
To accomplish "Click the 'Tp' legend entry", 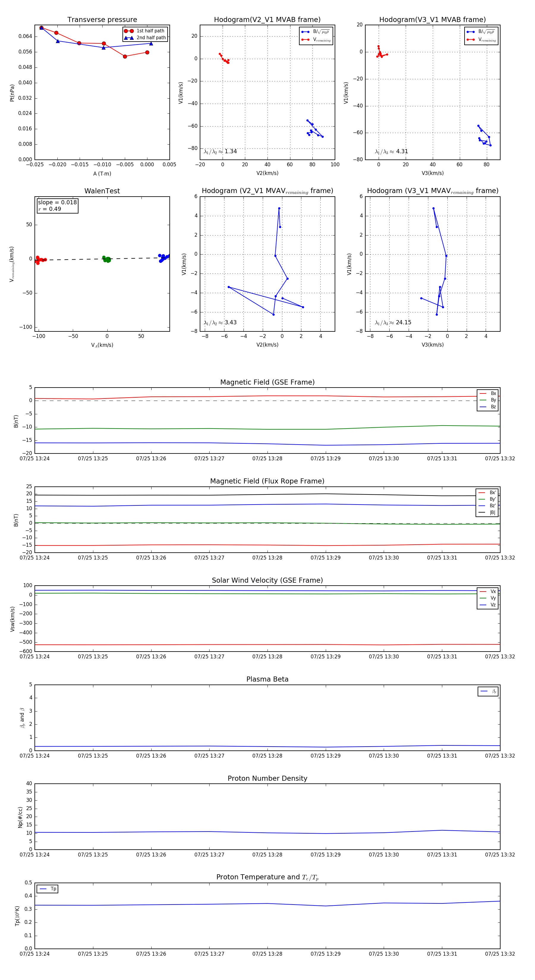I will 48,889.
